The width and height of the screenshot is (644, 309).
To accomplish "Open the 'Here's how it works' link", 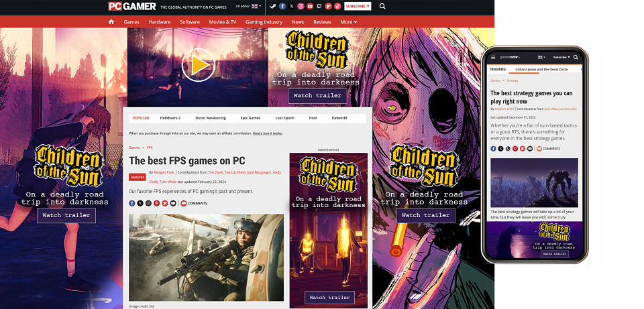I will [267, 133].
